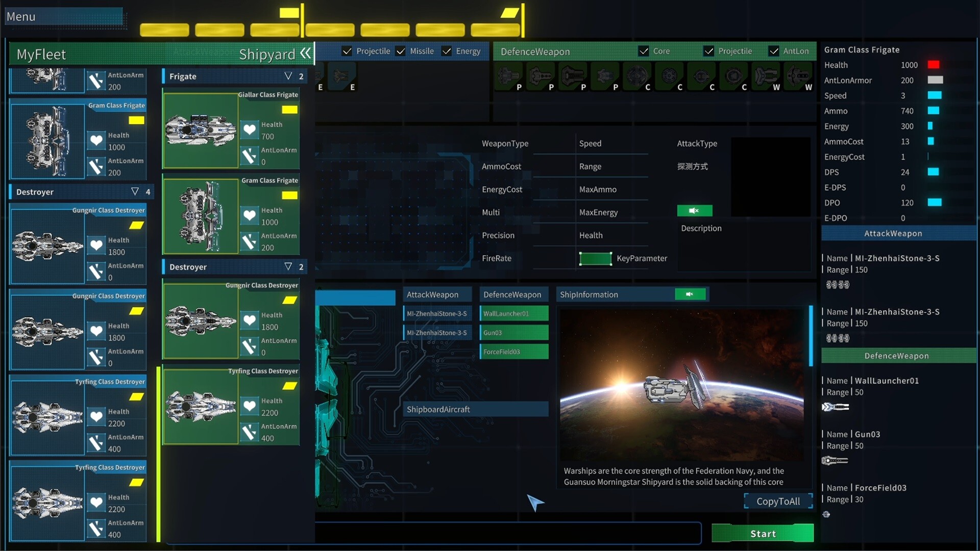Image resolution: width=980 pixels, height=551 pixels.
Task: Click the red Health color bar for Gram Class Frigate
Action: coord(934,65)
